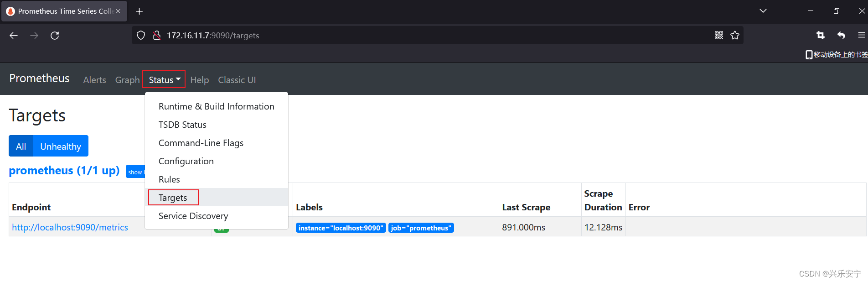Click the insecure connection padlock icon
This screenshot has width=868, height=282.
point(157,36)
